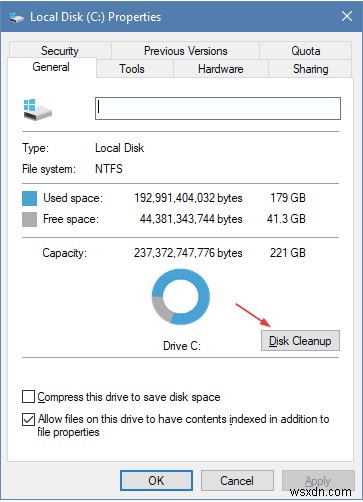Click the blue Used space color swatch
The width and height of the screenshot is (363, 502).
[x=29, y=198]
